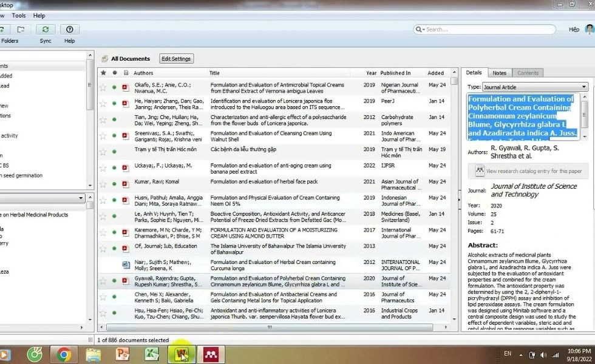This screenshot has height=364, width=595.
Task: Open PowerPoint from the taskbar
Action: (123, 354)
